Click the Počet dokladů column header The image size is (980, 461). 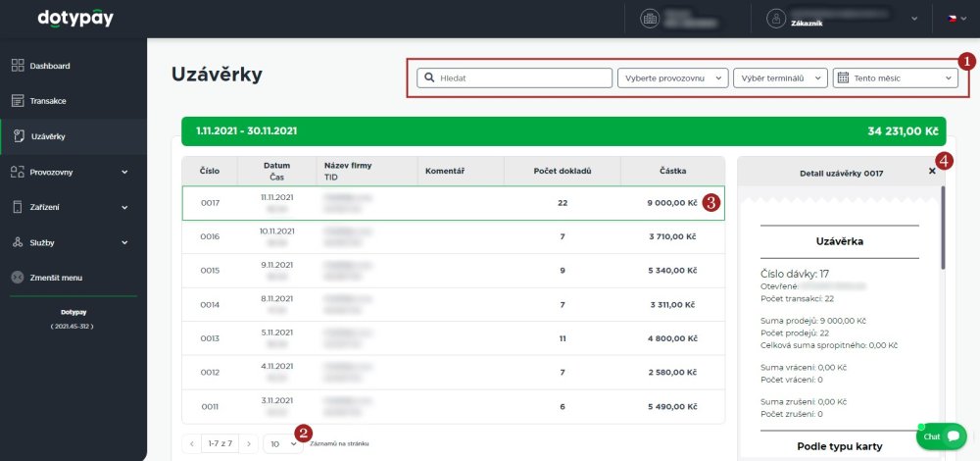[x=562, y=171]
